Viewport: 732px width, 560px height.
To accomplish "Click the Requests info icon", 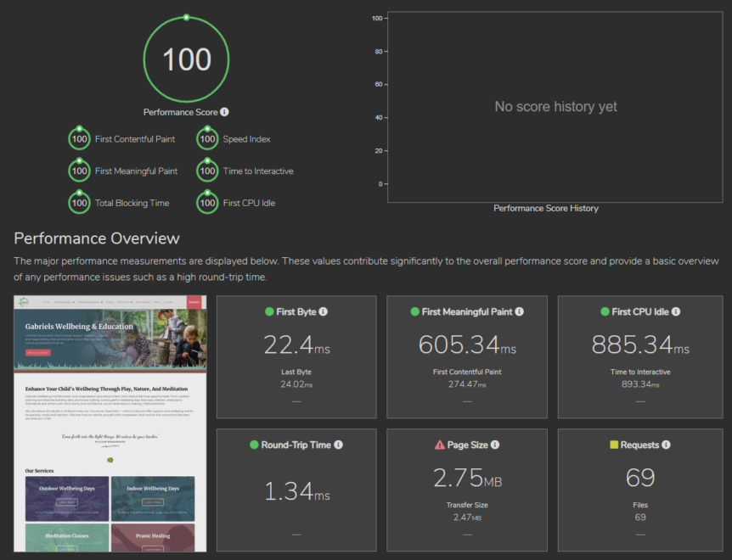I will [x=666, y=445].
